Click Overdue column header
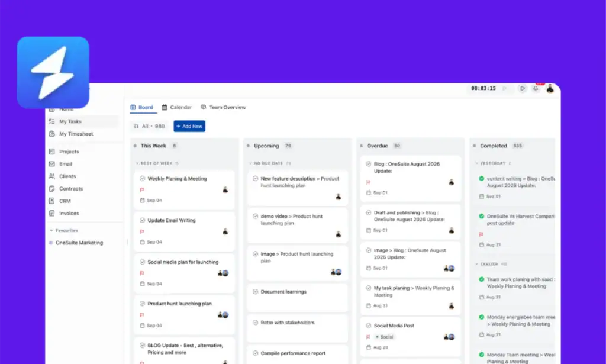Image resolution: width=606 pixels, height=364 pixels. pos(377,146)
